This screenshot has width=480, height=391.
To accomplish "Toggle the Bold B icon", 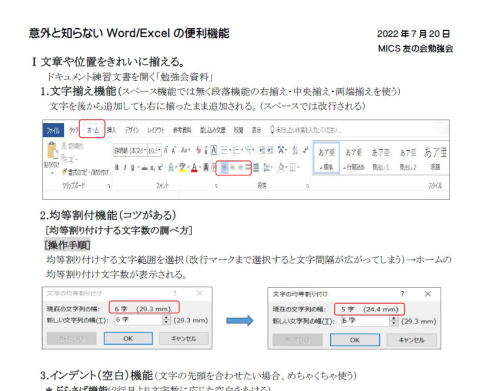I will [117, 167].
